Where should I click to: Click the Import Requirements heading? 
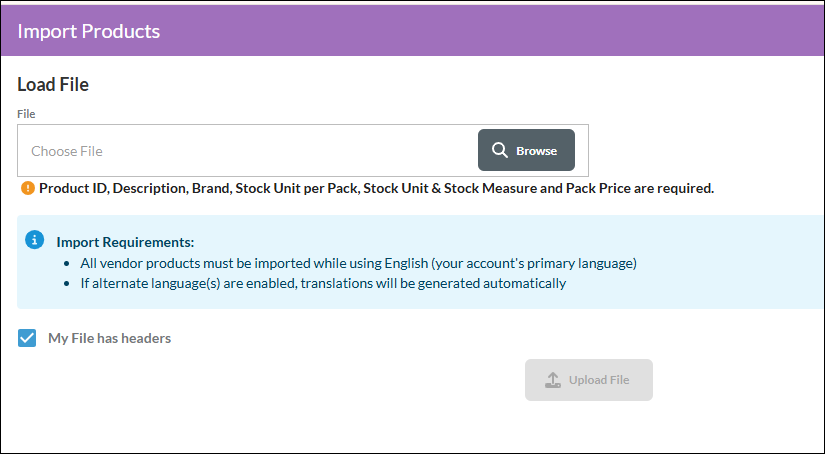point(125,243)
